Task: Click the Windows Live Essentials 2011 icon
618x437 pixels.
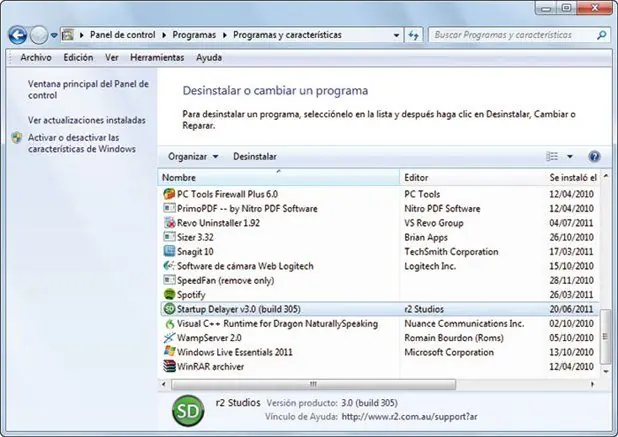Action: [169, 351]
